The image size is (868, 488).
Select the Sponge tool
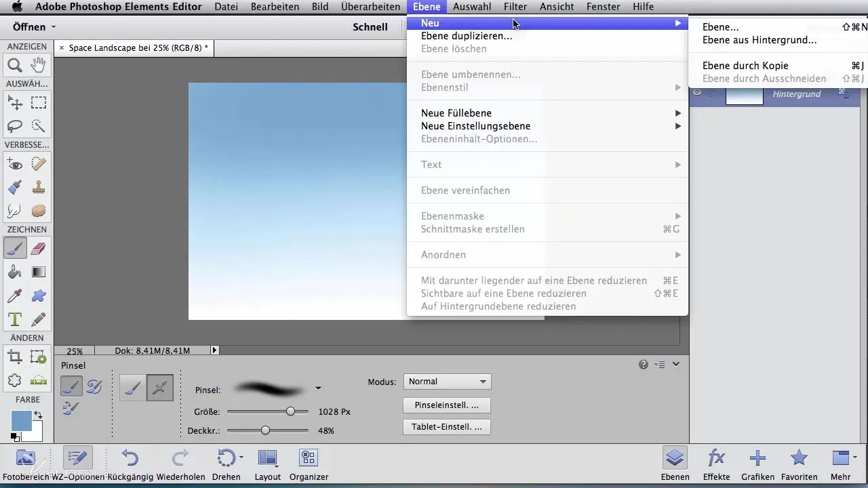[x=39, y=210]
